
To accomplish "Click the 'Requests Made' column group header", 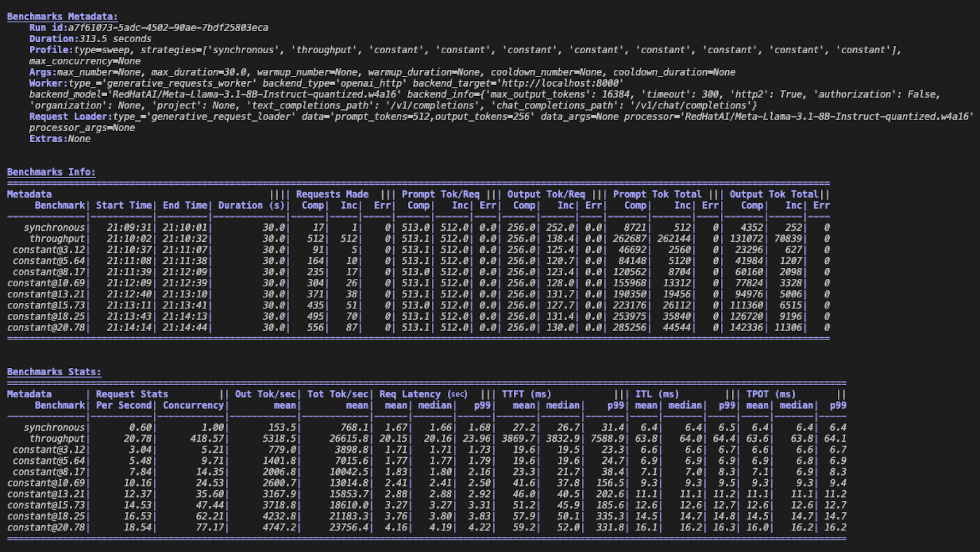I will tap(332, 194).
